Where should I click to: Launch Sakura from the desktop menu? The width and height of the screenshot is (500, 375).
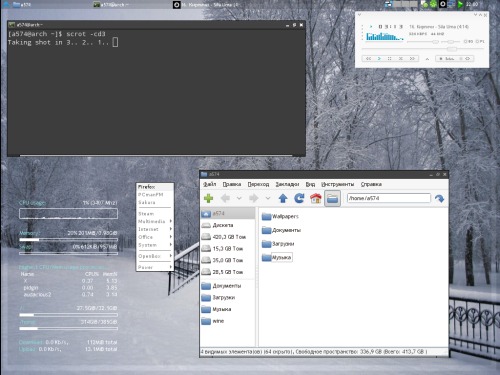pos(155,202)
